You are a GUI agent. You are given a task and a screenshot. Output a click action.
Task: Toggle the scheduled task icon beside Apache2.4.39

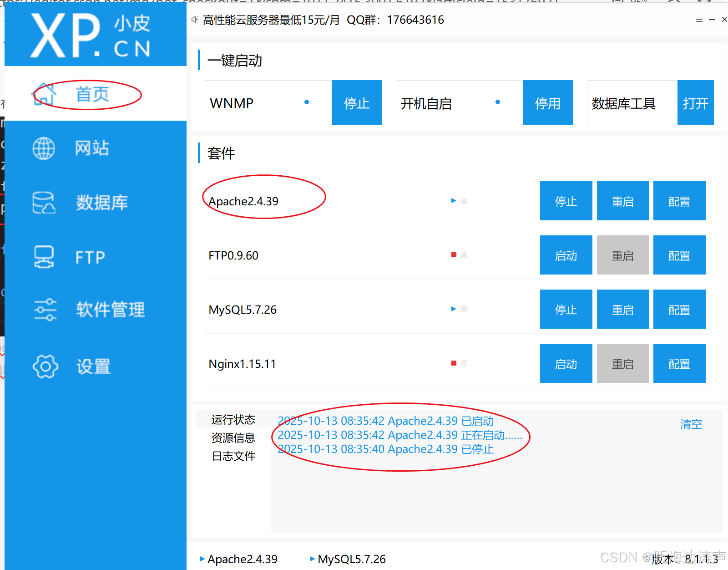coord(464,200)
